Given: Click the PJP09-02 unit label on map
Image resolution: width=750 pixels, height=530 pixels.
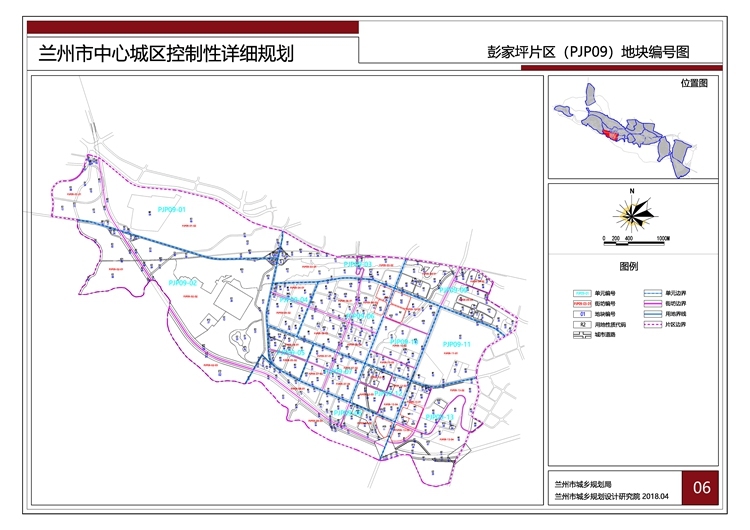Looking at the screenshot, I should tap(182, 283).
